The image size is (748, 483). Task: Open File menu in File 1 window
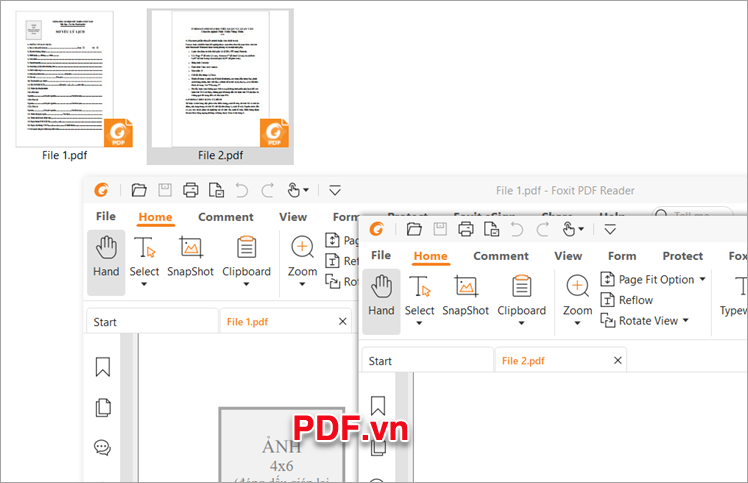105,216
